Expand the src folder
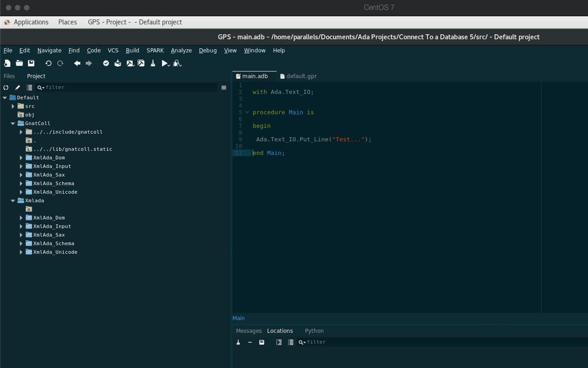Screen dimensions: 588x368 point(13,106)
